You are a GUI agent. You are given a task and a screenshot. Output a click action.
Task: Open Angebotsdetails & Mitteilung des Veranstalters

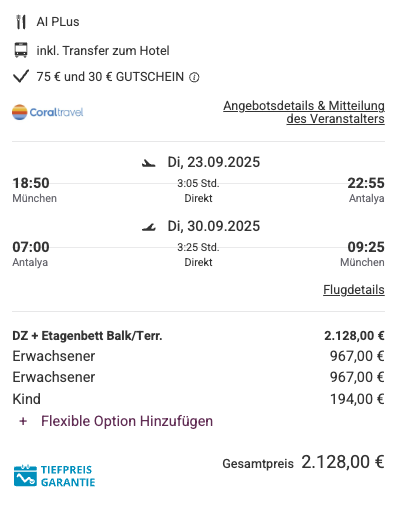coord(304,112)
